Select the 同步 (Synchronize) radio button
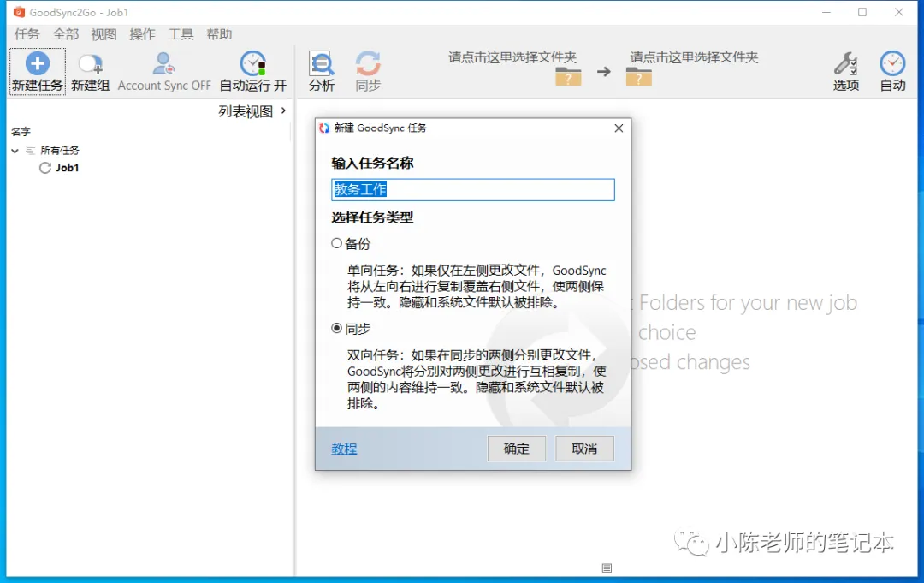Viewport: 924px width, 583px height. 336,329
